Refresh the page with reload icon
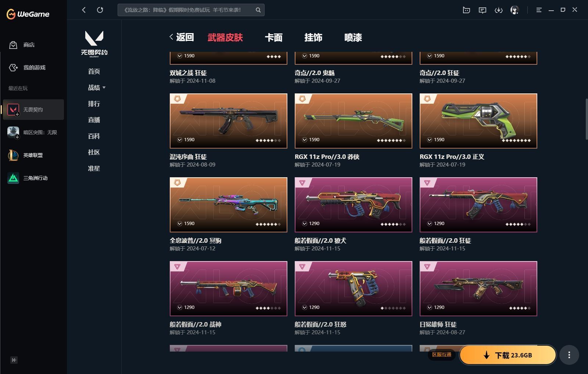The width and height of the screenshot is (588, 374). [100, 10]
